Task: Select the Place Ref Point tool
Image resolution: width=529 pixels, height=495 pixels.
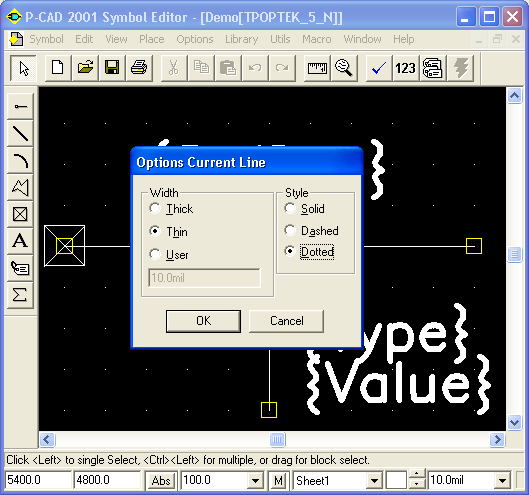Action: (x=20, y=215)
